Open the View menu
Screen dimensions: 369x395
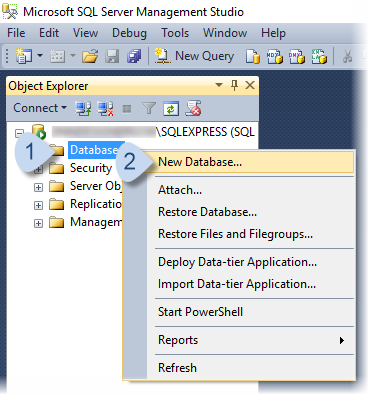click(85, 33)
